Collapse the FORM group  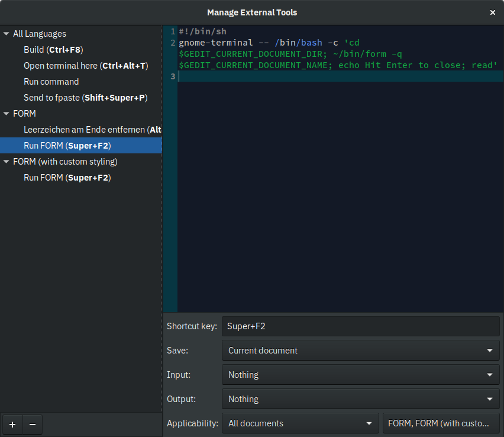[6, 114]
